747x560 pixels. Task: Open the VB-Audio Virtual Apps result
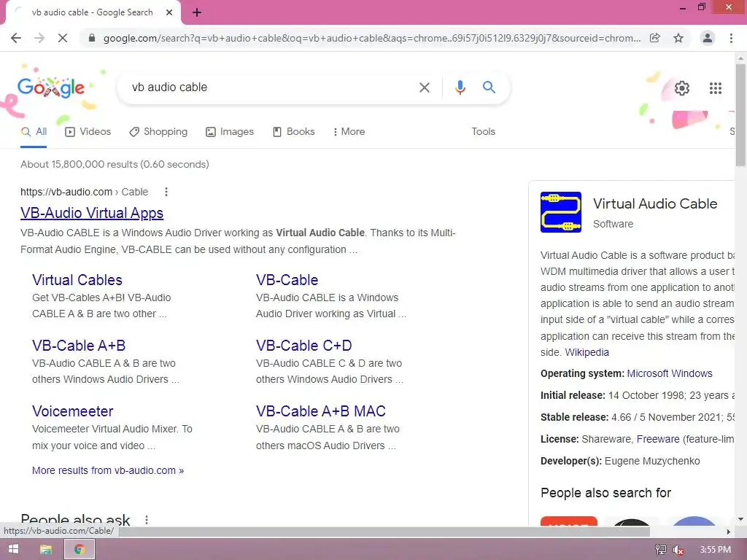tap(92, 213)
